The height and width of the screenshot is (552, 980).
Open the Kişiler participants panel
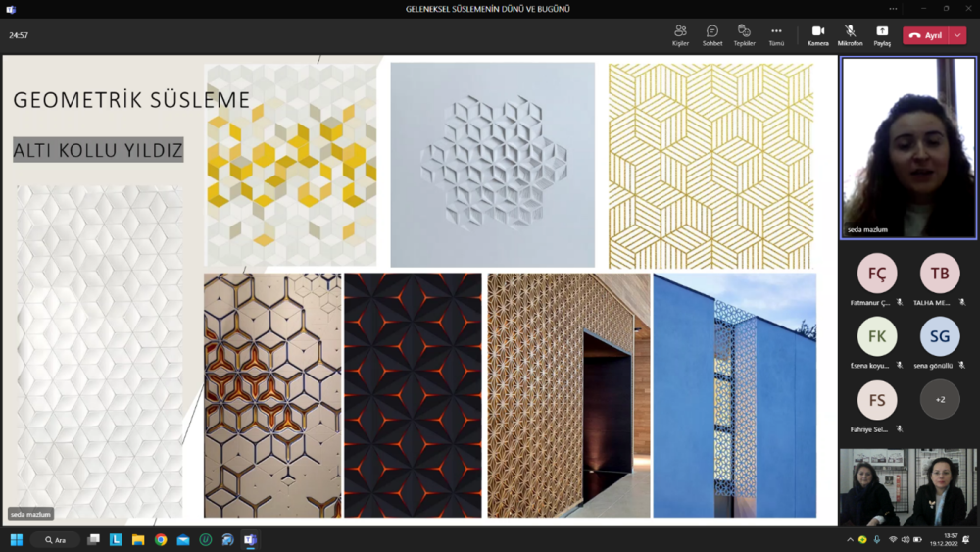(x=680, y=35)
